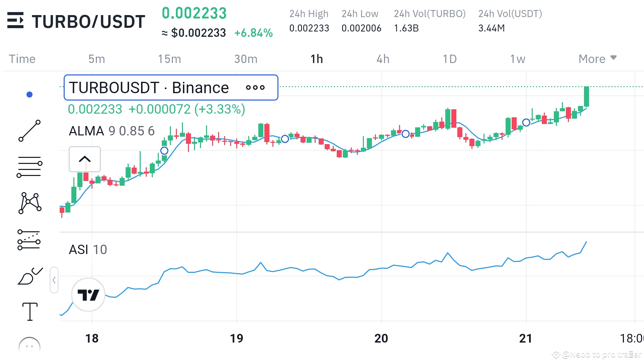
Task: Open the emoji sticker tool
Action: [29, 346]
